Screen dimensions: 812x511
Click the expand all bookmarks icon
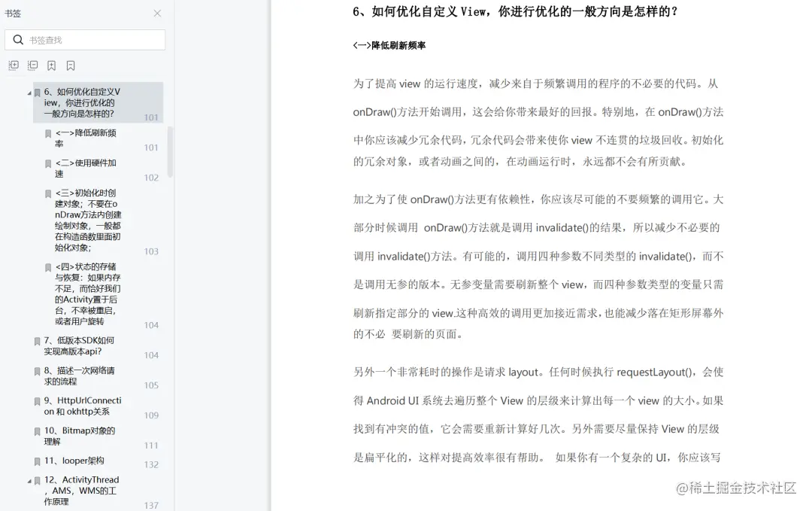[x=14, y=65]
